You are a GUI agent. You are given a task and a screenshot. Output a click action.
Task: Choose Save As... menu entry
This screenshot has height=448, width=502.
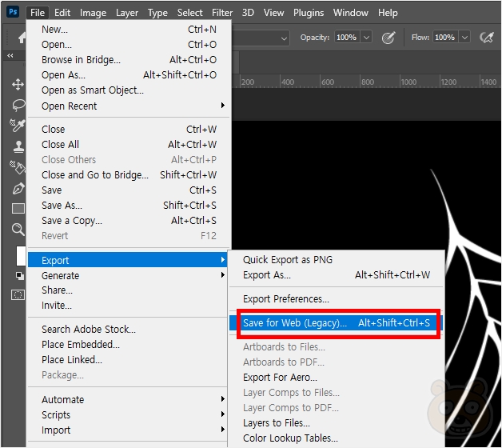point(129,205)
